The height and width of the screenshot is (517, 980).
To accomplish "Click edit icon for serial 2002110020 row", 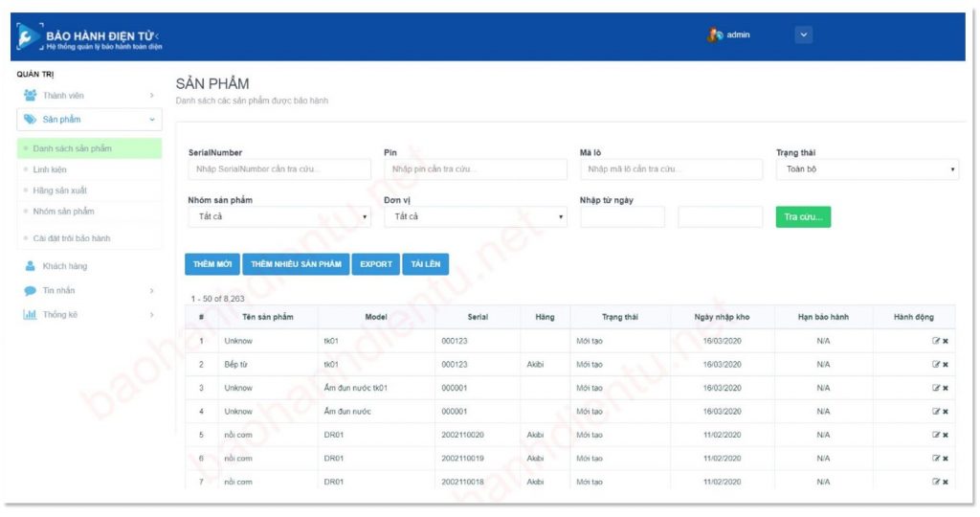I will click(936, 435).
